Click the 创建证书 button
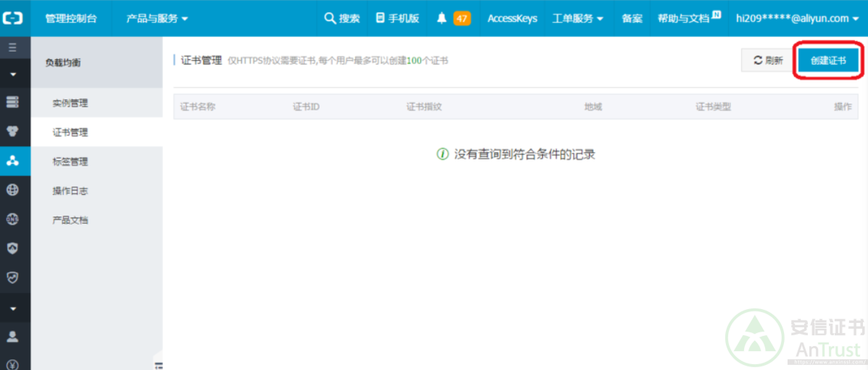The height and width of the screenshot is (370, 868). point(828,61)
